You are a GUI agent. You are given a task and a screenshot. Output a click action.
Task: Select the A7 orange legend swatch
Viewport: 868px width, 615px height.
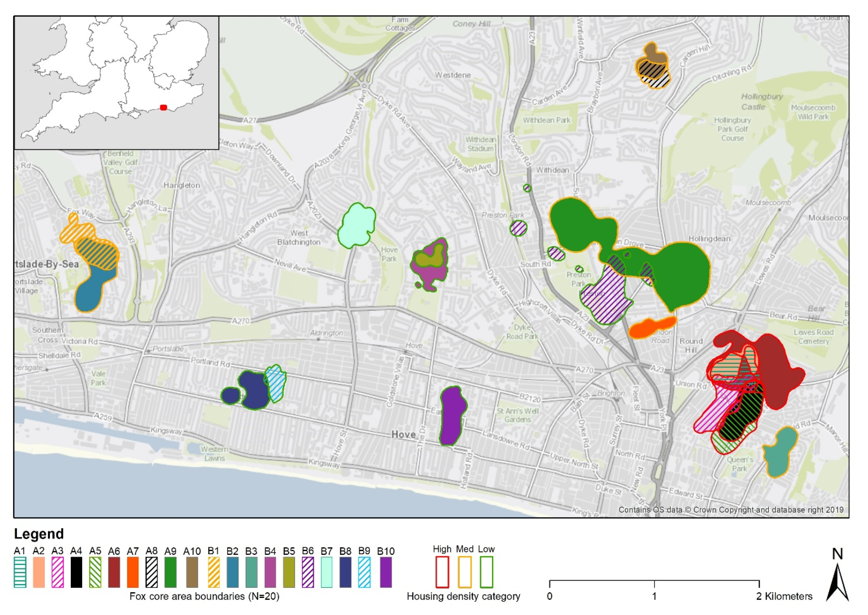click(x=133, y=572)
